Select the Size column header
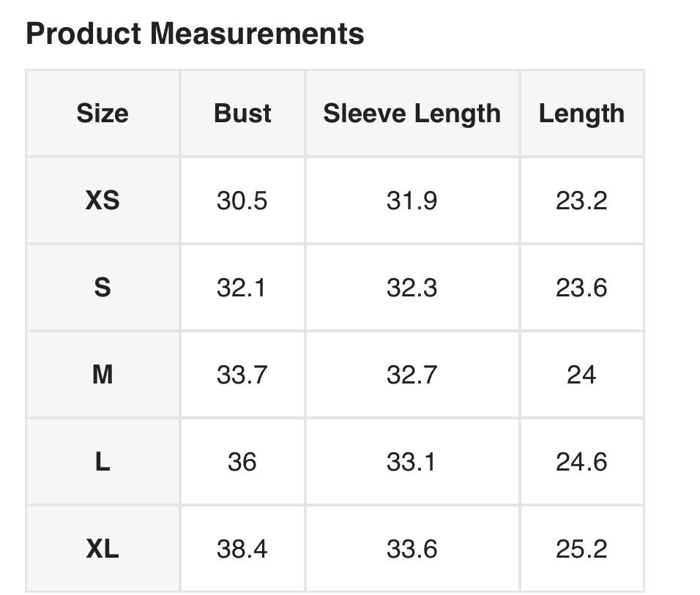Image resolution: width=700 pixels, height=595 pixels. point(103,113)
